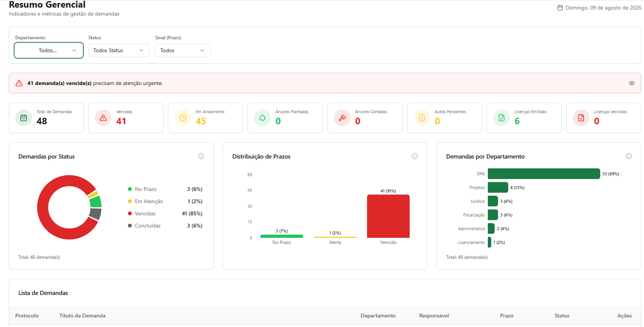Click the red Vencido bar in deadline chart

pyautogui.click(x=388, y=216)
